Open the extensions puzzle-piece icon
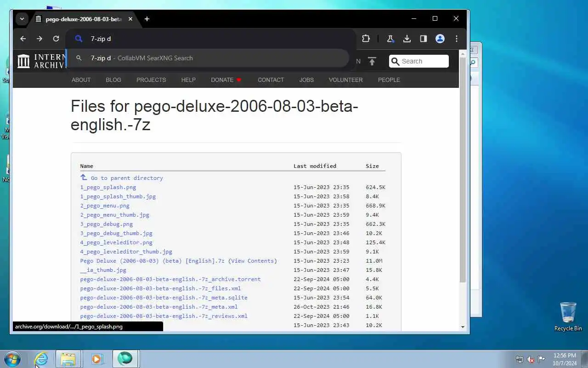The height and width of the screenshot is (368, 588). (x=366, y=39)
